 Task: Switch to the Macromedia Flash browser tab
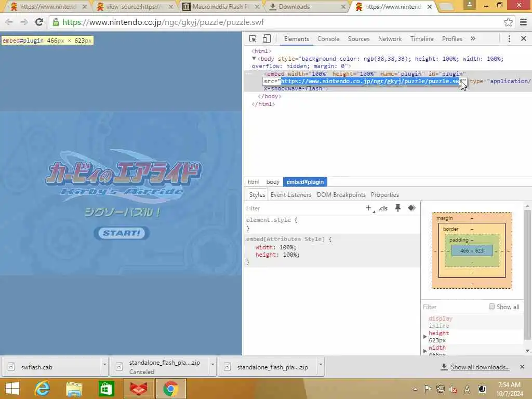(220, 7)
